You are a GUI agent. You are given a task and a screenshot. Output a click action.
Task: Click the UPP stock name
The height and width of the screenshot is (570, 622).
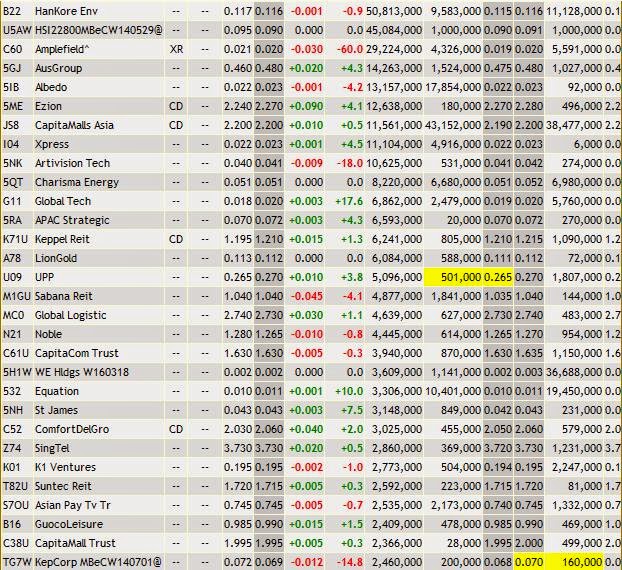44,277
